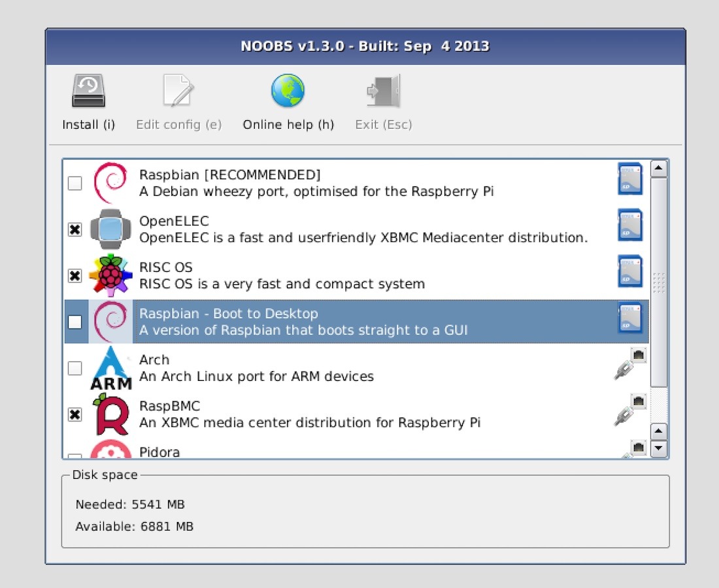The height and width of the screenshot is (588, 719).
Task: Click the Raspbian [RECOMMENDED] swirl logo
Action: point(110,182)
